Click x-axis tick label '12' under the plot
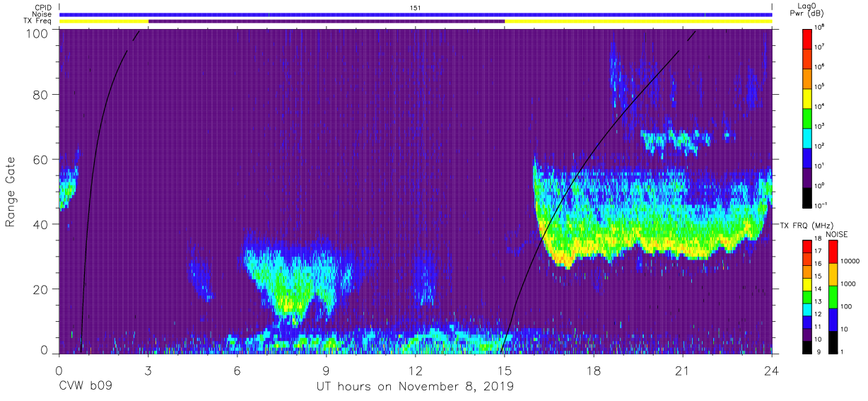This screenshot has width=868, height=401. coord(416,370)
